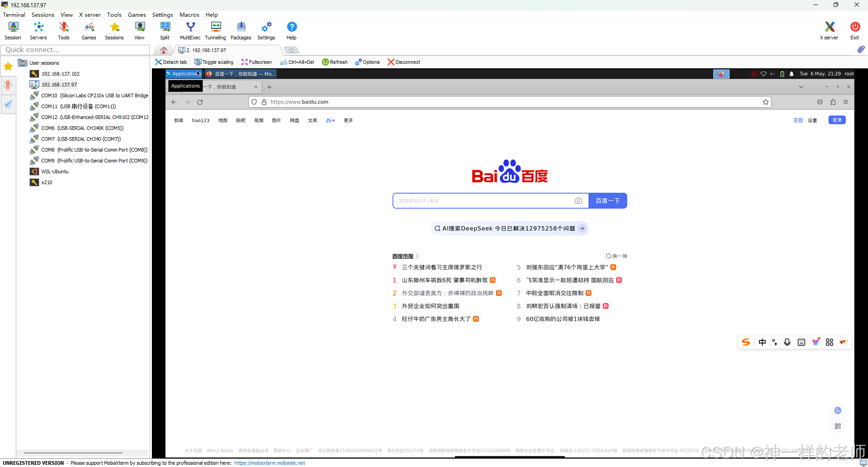
Task: Collapse the User sessions tree
Action: (44, 63)
